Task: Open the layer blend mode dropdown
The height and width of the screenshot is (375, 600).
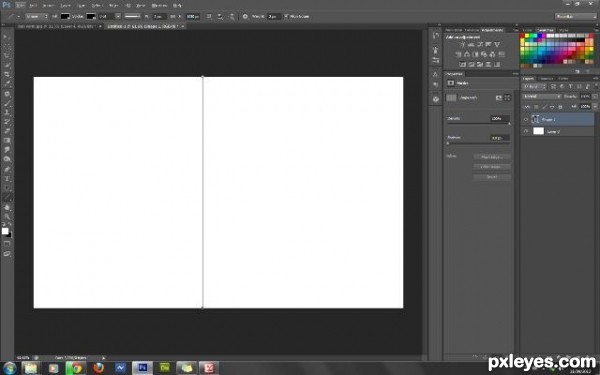Action: (x=542, y=96)
